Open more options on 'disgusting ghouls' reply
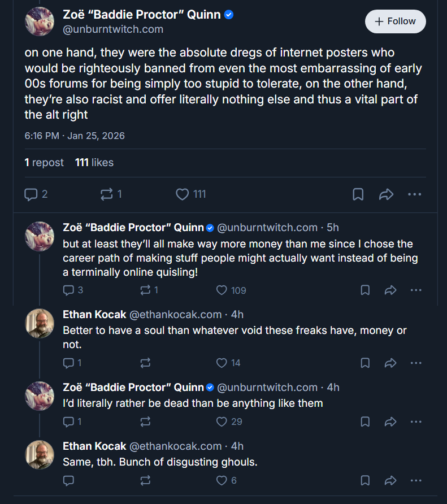The width and height of the screenshot is (447, 504). tap(416, 480)
